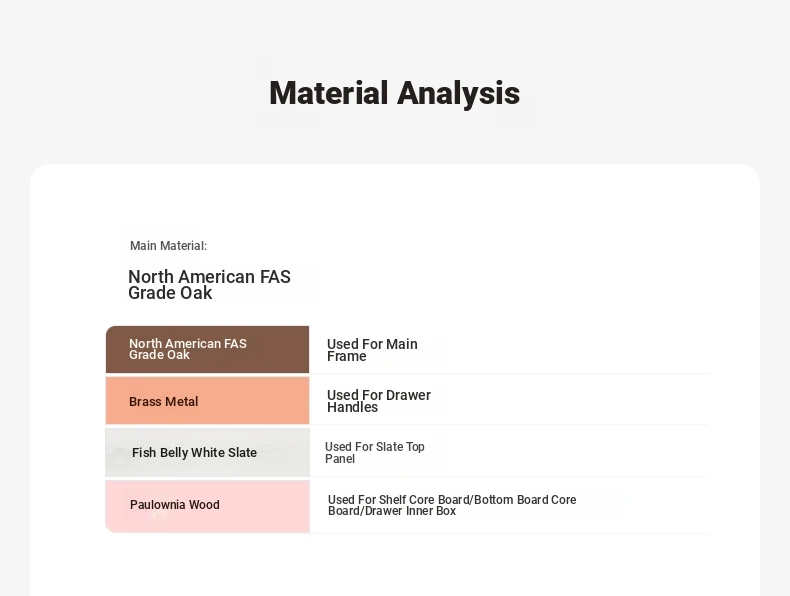Click the large North American FAS Grade Oak title
The image size is (790, 596).
pos(209,285)
